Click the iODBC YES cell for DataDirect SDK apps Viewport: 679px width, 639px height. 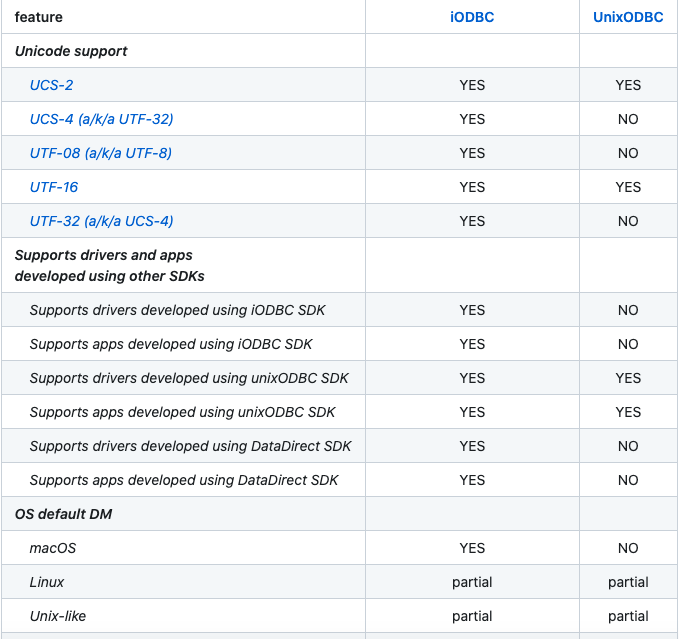click(472, 480)
